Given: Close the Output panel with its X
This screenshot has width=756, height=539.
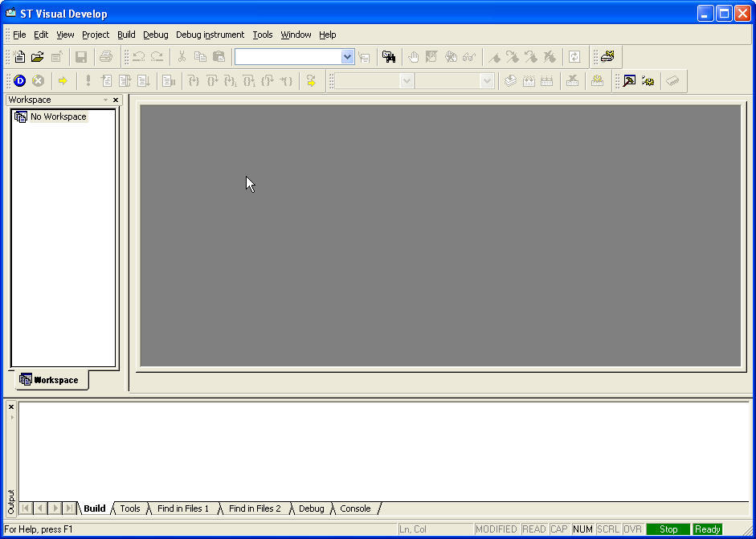Looking at the screenshot, I should pos(11,407).
